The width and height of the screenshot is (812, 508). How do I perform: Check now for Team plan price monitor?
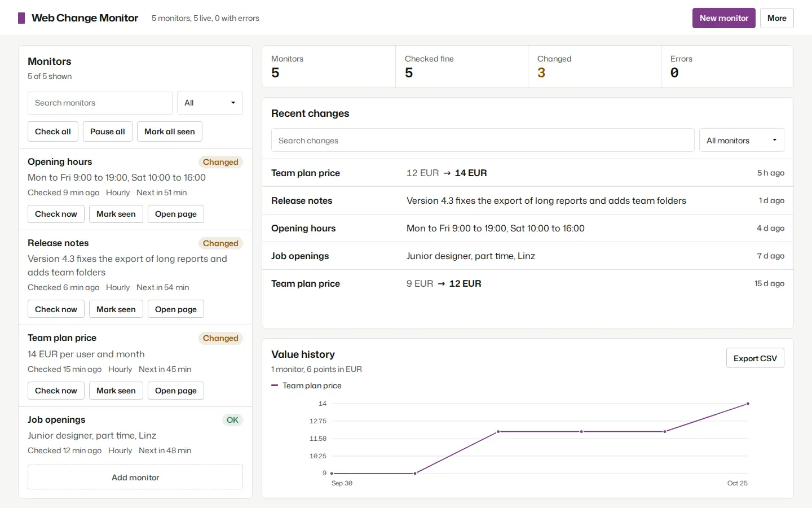point(56,391)
